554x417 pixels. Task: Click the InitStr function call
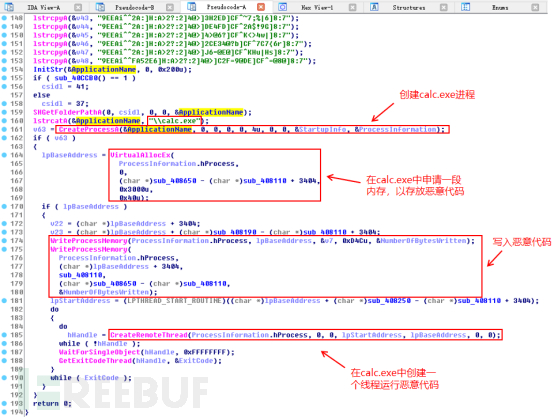(x=48, y=69)
